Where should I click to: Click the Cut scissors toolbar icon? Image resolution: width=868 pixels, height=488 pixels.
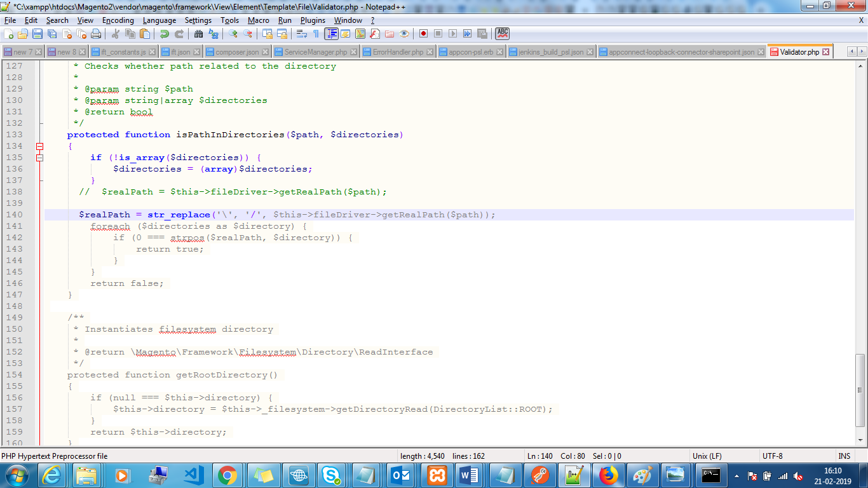(x=116, y=34)
